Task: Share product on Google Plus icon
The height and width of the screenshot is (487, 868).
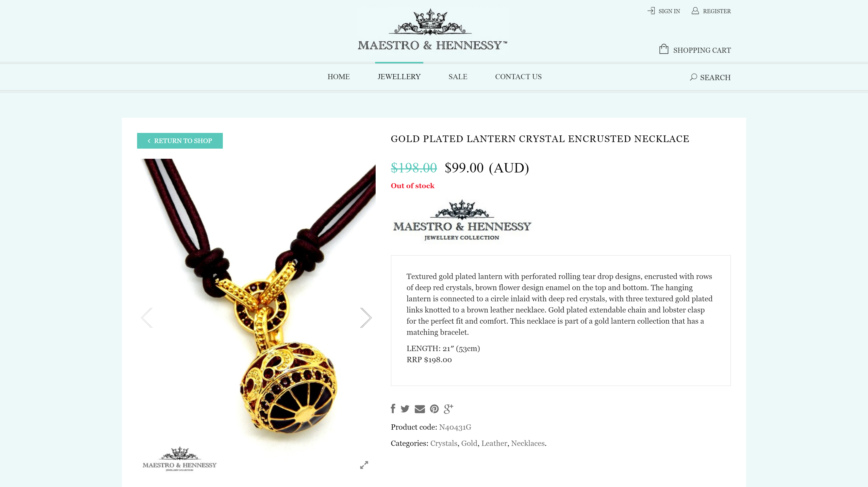Action: click(x=448, y=409)
